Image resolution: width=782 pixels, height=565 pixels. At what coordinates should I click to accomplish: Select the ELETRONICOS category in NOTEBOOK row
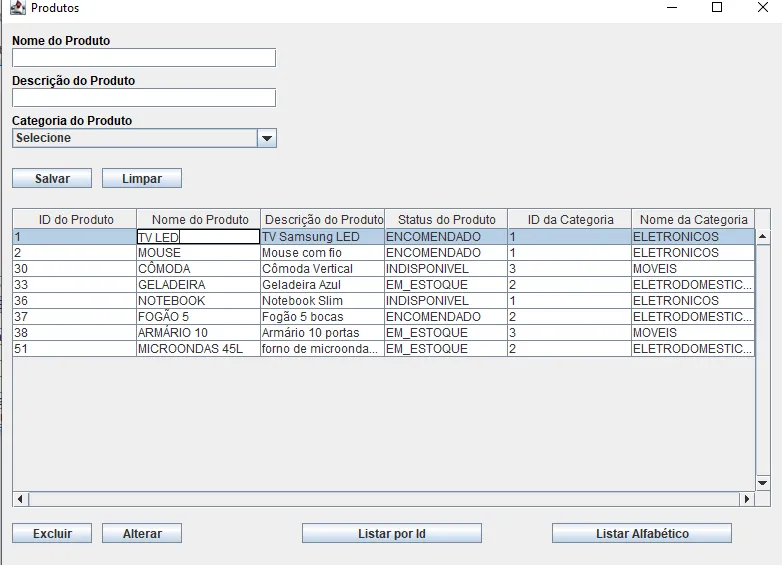693,301
